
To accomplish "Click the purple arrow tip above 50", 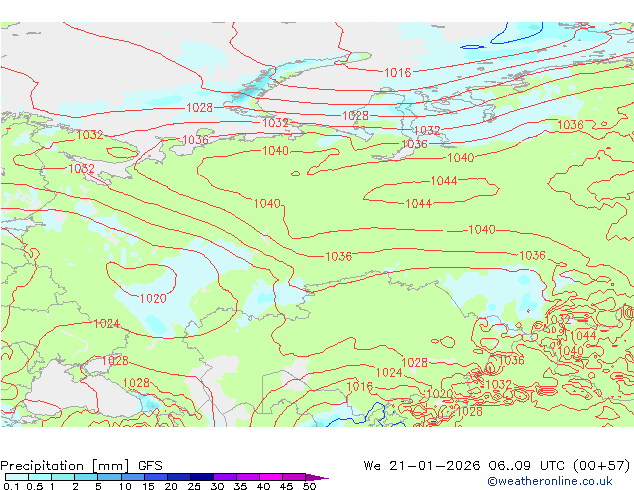I will [x=317, y=477].
